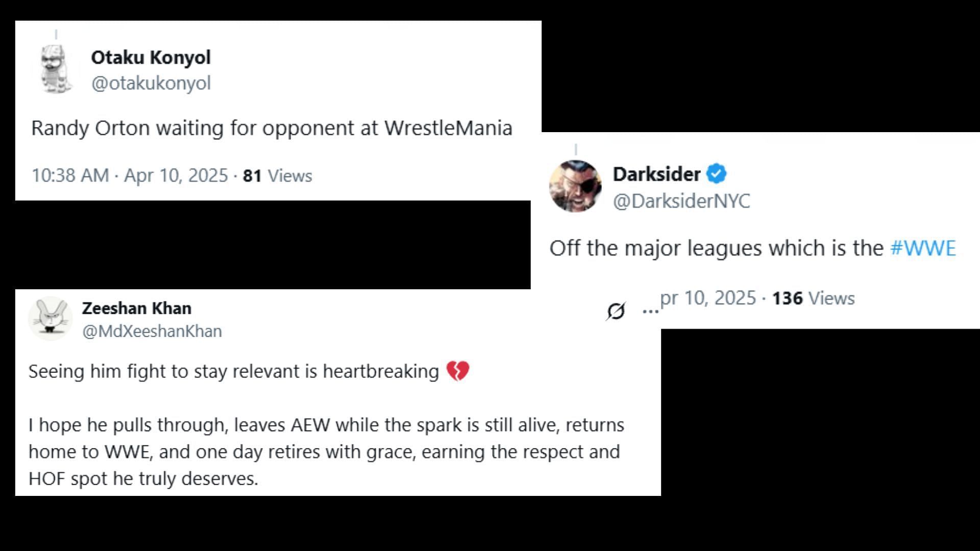Click Zeeshan Khan's bunny avatar

pyautogui.click(x=50, y=318)
